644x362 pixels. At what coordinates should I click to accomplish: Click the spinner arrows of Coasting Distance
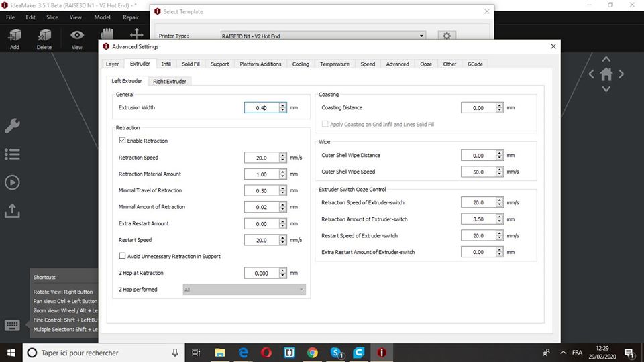499,107
